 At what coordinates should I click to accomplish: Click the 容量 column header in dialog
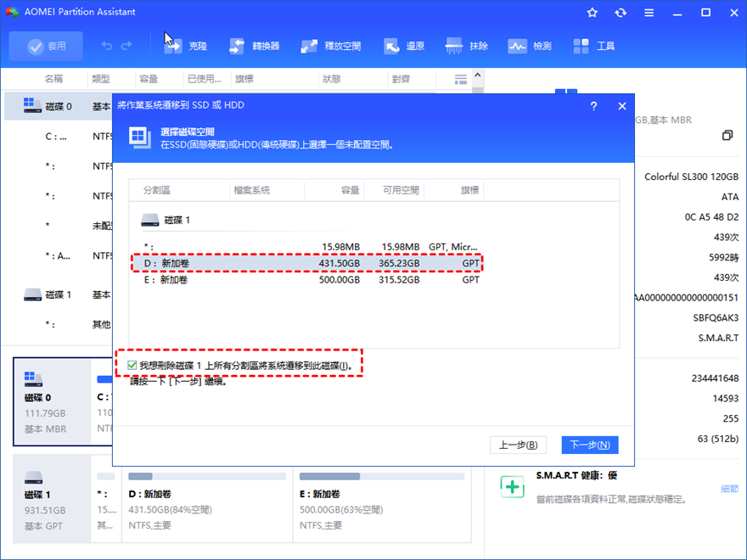pos(350,190)
